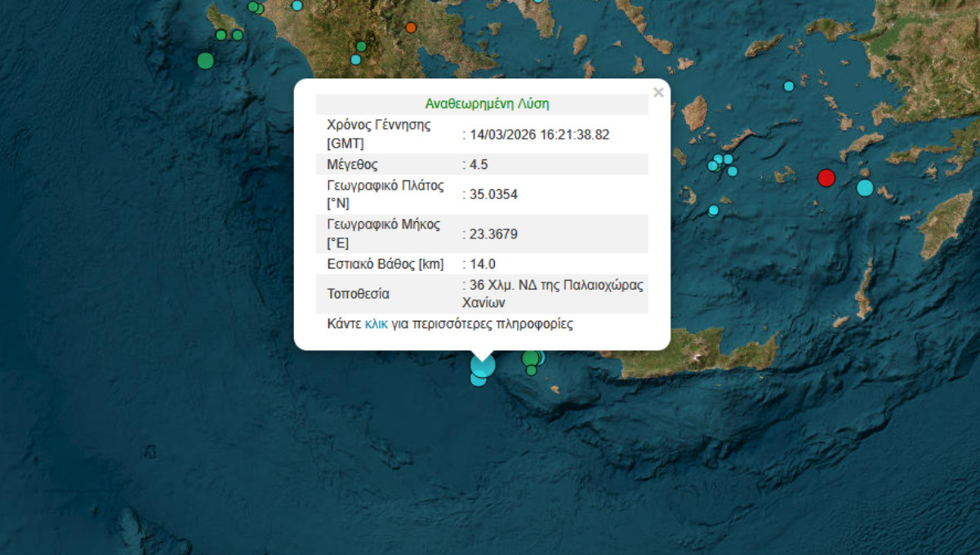Select the large green marker in the western sea
980x555 pixels.
click(x=206, y=60)
